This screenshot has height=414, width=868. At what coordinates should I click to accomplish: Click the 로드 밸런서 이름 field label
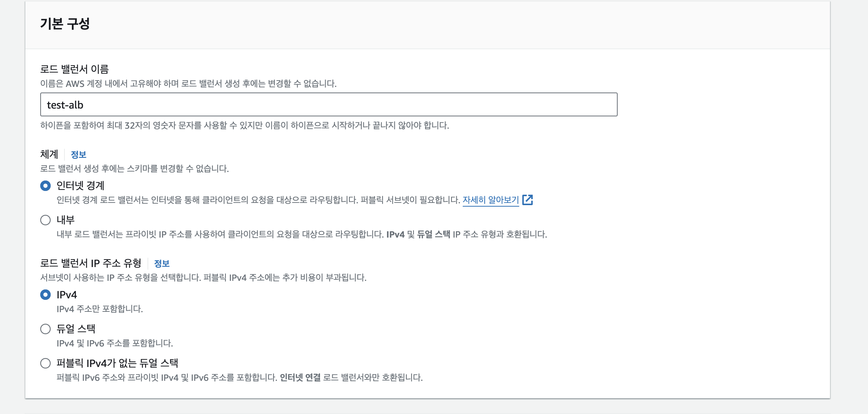pyautogui.click(x=74, y=69)
